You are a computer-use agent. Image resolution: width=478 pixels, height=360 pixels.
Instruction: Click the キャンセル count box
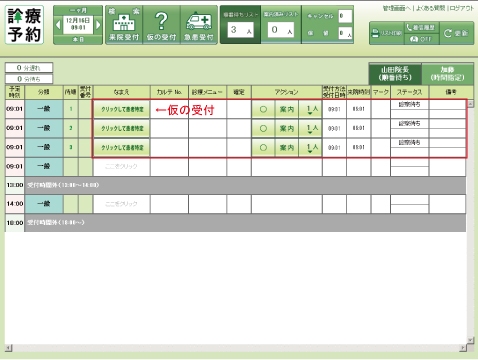pos(345,16)
